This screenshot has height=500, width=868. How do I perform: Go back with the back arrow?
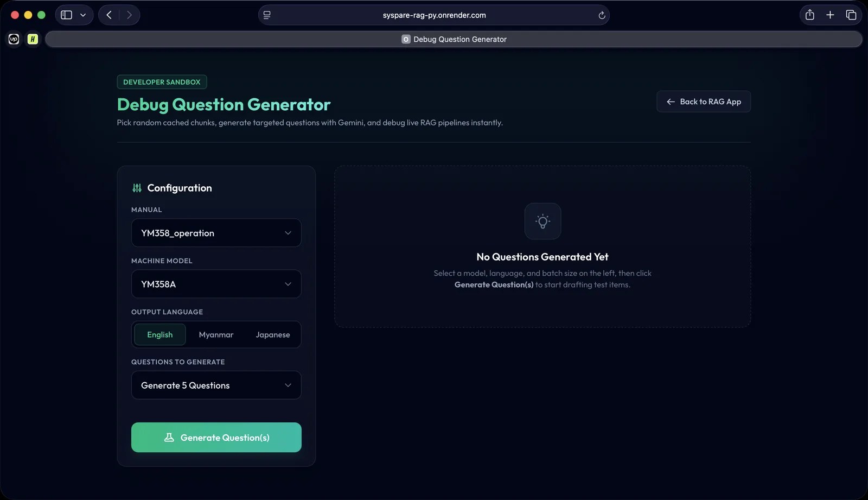tap(109, 15)
